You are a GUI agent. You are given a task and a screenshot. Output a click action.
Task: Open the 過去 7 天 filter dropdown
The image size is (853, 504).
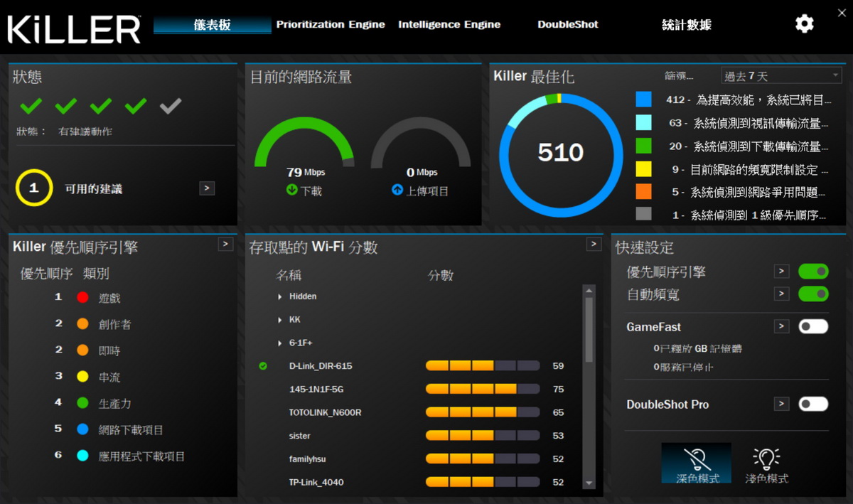(x=780, y=76)
